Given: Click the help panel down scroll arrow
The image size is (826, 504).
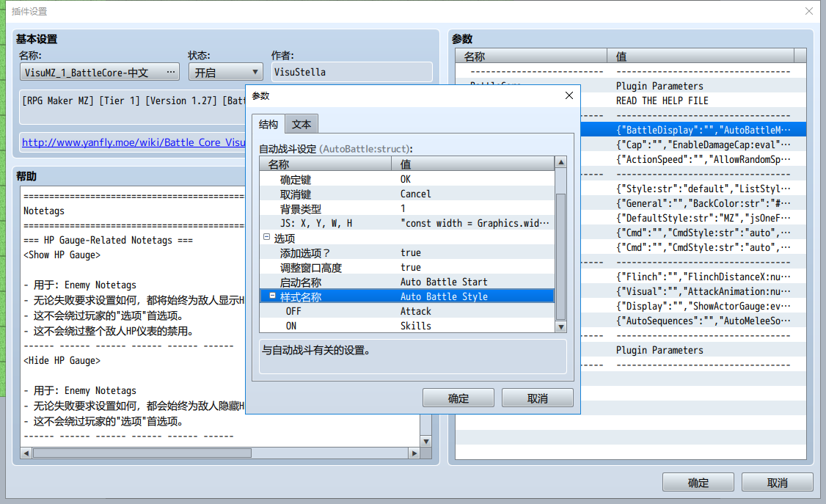Looking at the screenshot, I should point(426,442).
